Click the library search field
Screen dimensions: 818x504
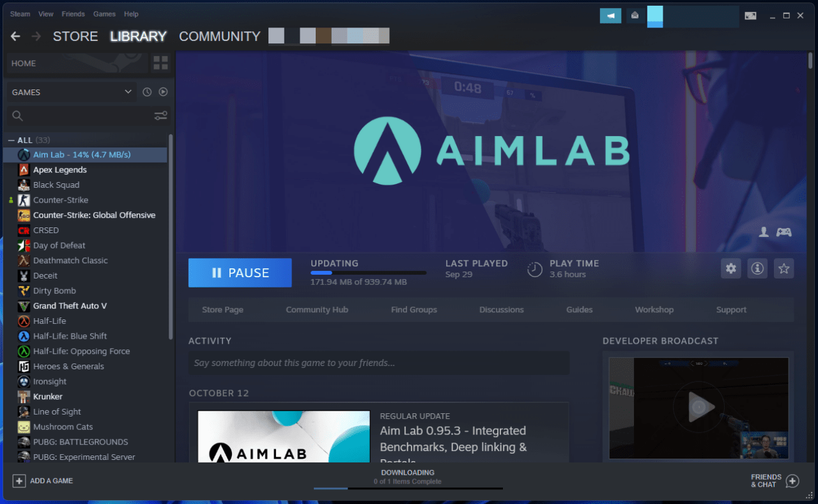[88, 116]
